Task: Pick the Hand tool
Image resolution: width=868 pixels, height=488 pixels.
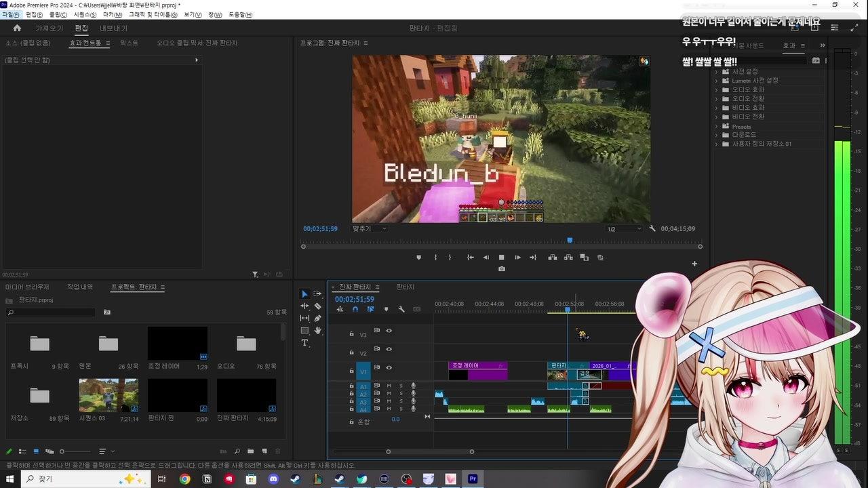Action: (x=317, y=331)
